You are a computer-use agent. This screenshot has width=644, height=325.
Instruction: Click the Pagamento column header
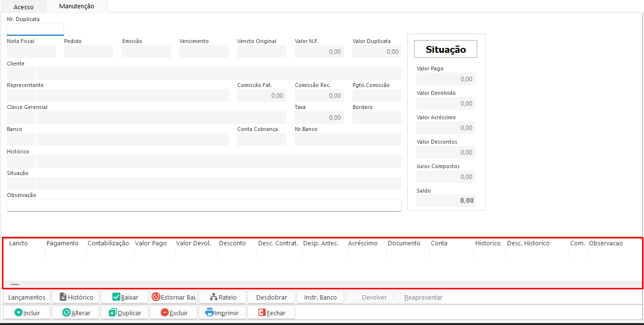[x=62, y=243]
